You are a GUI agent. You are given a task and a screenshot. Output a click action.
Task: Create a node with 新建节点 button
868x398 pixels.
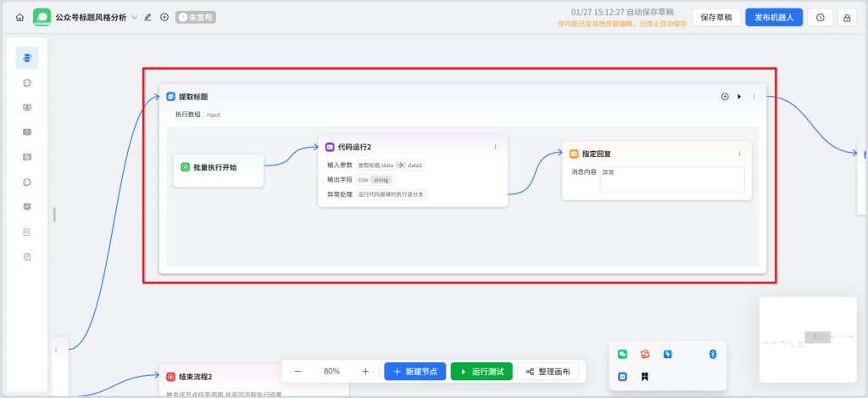415,372
